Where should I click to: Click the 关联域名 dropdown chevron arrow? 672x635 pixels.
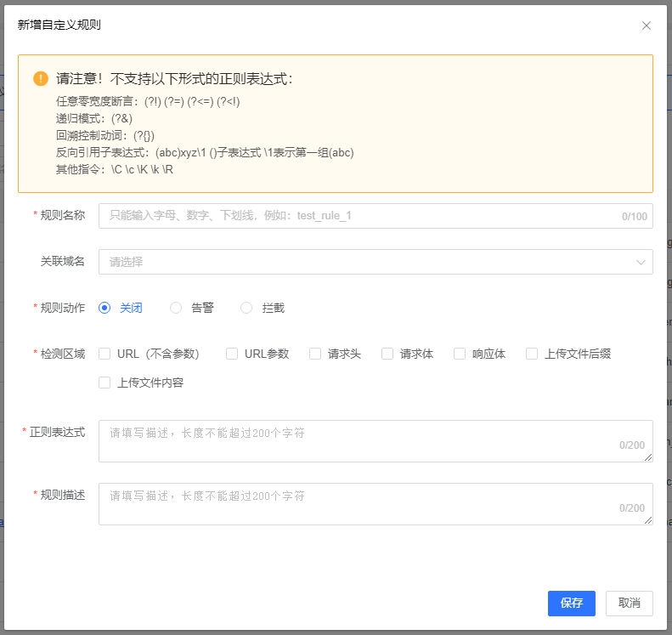tap(641, 262)
